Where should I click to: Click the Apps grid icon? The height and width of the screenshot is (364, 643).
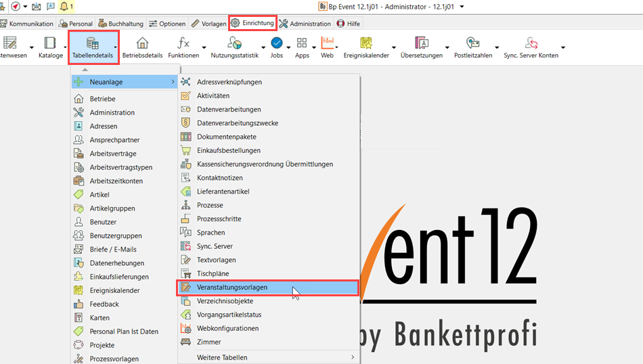click(x=302, y=45)
